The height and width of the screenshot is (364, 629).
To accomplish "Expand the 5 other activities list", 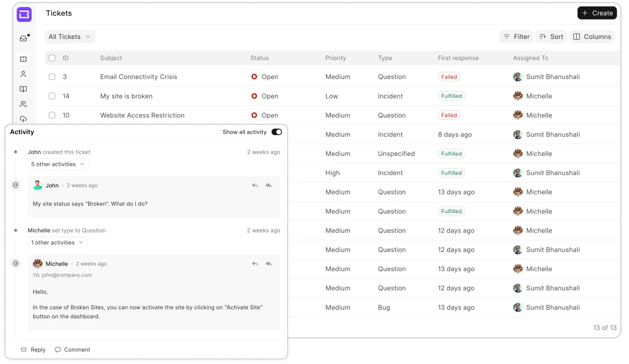I will click(58, 164).
